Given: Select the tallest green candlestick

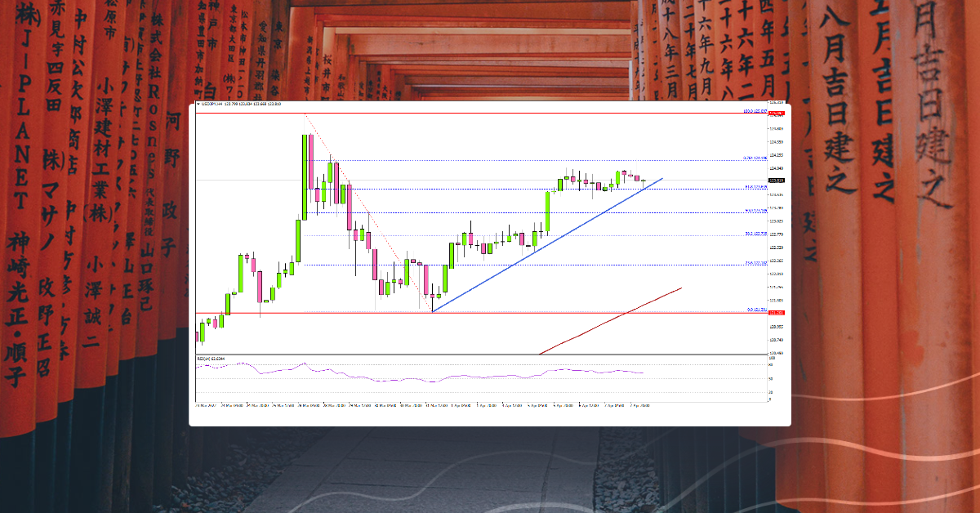Looking at the screenshot, I should point(304,176).
